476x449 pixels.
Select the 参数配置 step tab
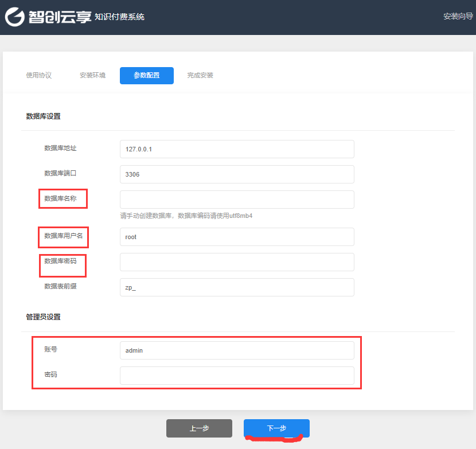click(147, 76)
